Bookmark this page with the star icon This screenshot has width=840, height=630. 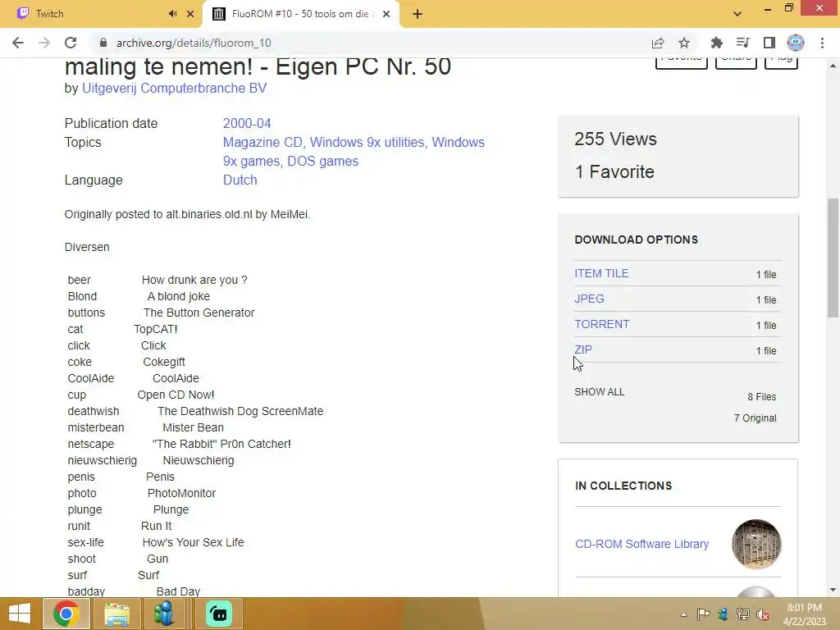coord(684,43)
